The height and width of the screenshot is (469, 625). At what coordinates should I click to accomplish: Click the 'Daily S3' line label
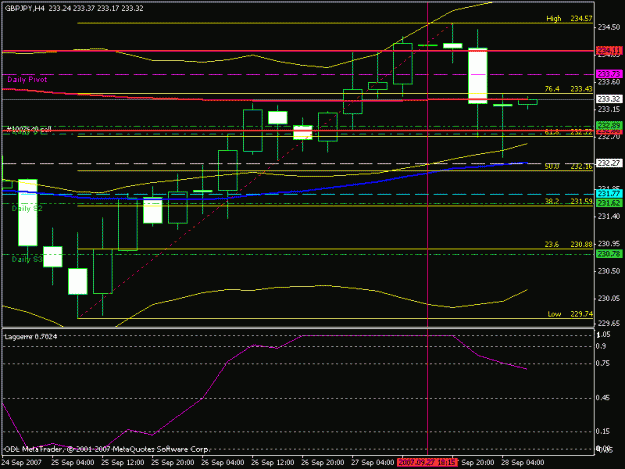point(27,259)
